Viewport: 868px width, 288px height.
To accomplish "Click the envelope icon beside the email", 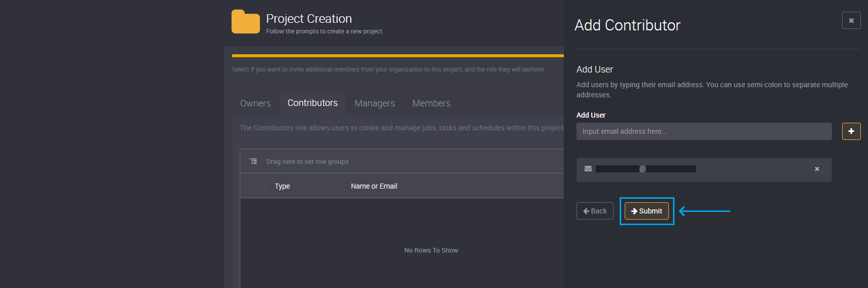I will coord(588,169).
